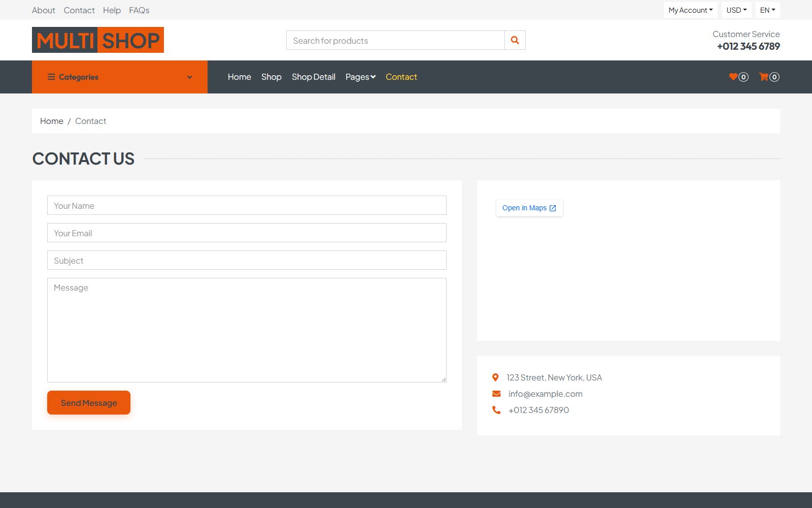Click the Subject input field
The image size is (812, 508).
[247, 260]
